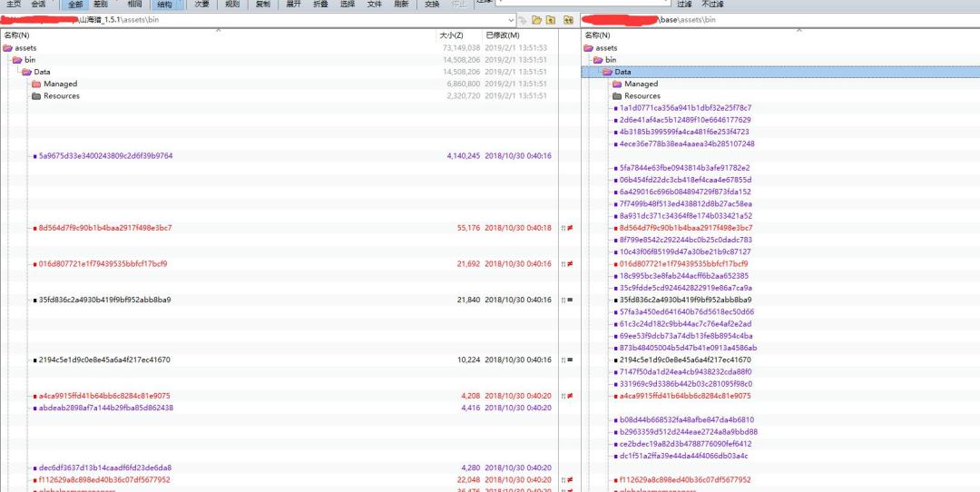Click the up one level folder icon
The height and width of the screenshot is (492, 980).
[x=551, y=19]
